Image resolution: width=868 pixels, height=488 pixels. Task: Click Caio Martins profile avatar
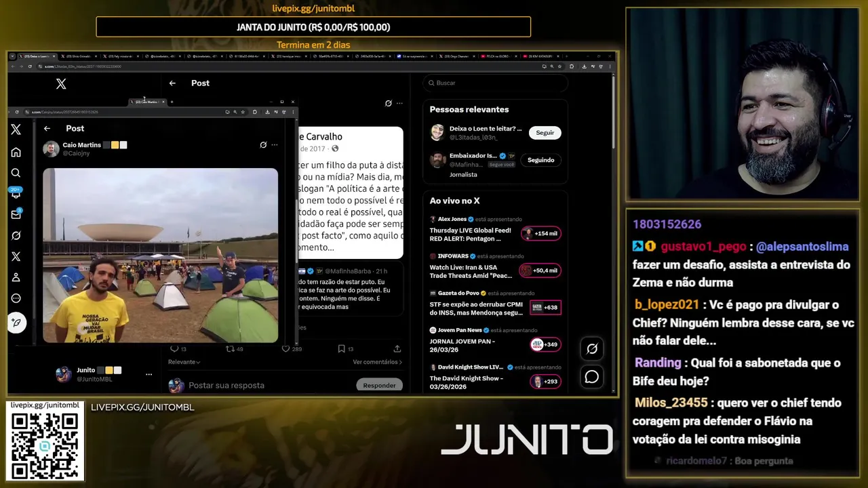pos(51,148)
